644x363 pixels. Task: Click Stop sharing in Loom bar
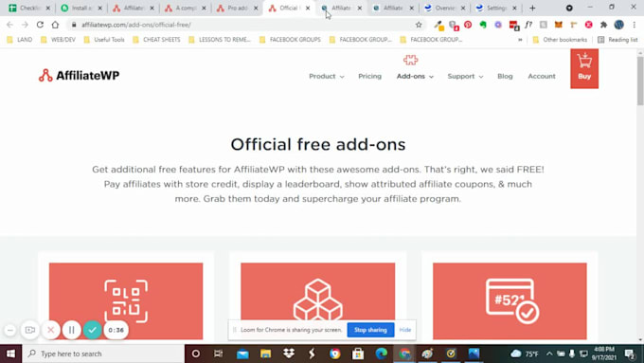pos(370,330)
